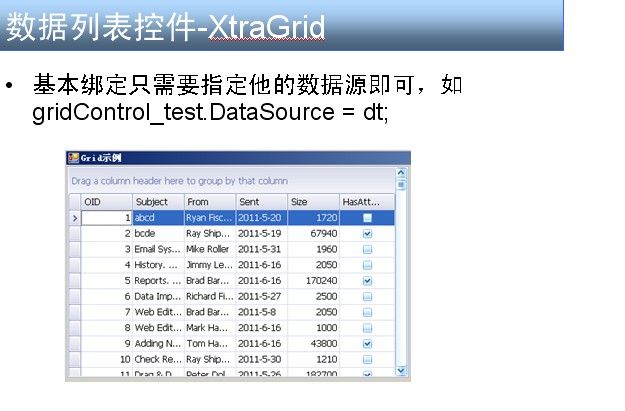Screen dimensions: 625x411
Task: Click the Grid示例 window title icon
Action: point(73,158)
